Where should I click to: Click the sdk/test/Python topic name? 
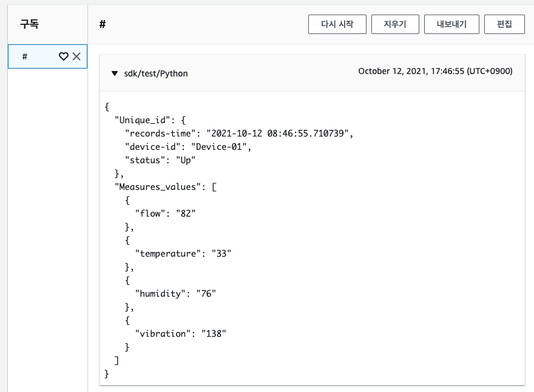point(155,73)
